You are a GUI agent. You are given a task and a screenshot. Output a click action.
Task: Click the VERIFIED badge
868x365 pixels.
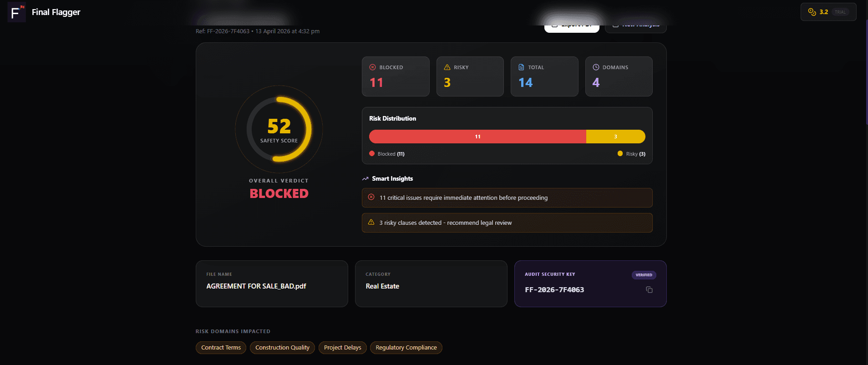644,275
